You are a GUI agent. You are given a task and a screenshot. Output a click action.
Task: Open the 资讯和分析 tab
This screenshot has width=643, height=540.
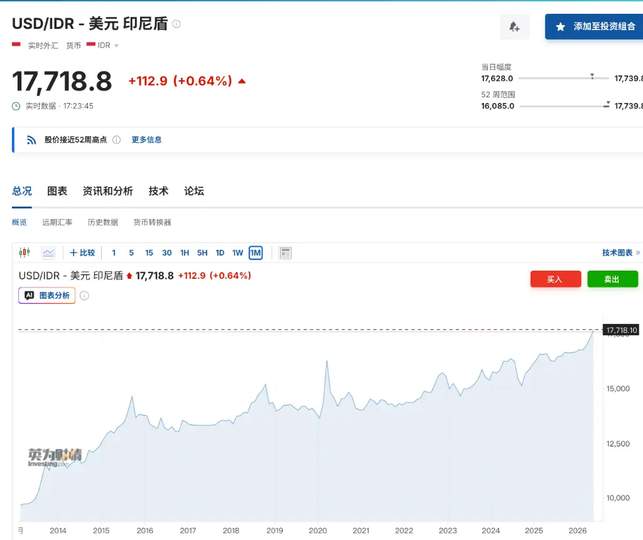coord(108,191)
